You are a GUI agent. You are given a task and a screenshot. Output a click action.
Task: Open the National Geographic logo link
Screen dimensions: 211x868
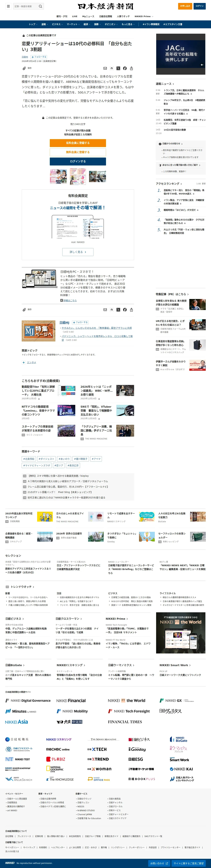[55, 769]
